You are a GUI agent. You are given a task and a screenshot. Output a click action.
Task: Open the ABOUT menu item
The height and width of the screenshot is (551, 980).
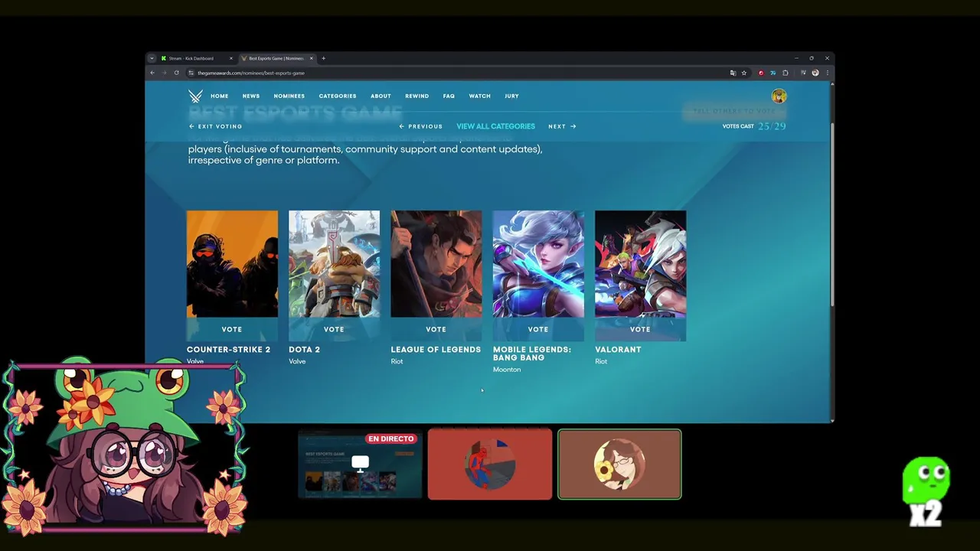[381, 96]
